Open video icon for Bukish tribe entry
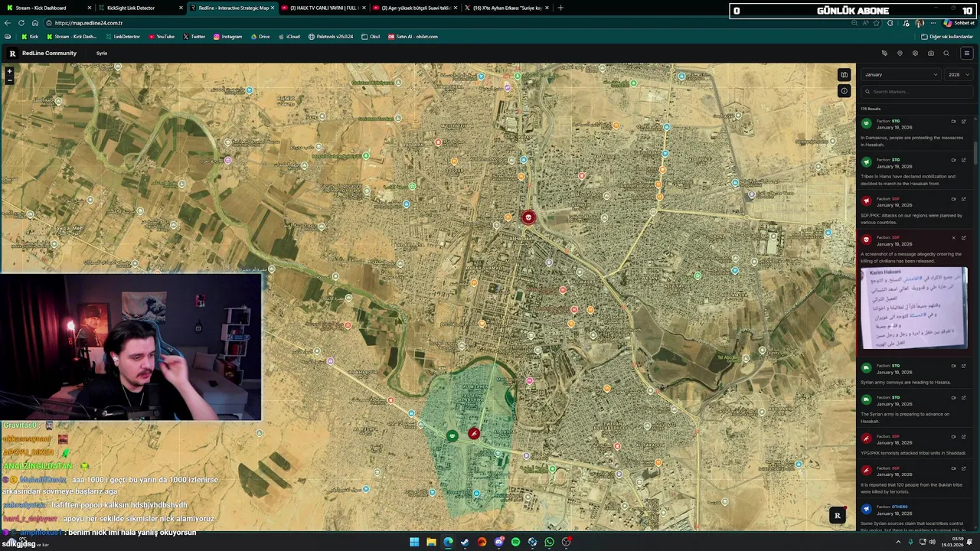The width and height of the screenshot is (980, 551). pyautogui.click(x=953, y=468)
